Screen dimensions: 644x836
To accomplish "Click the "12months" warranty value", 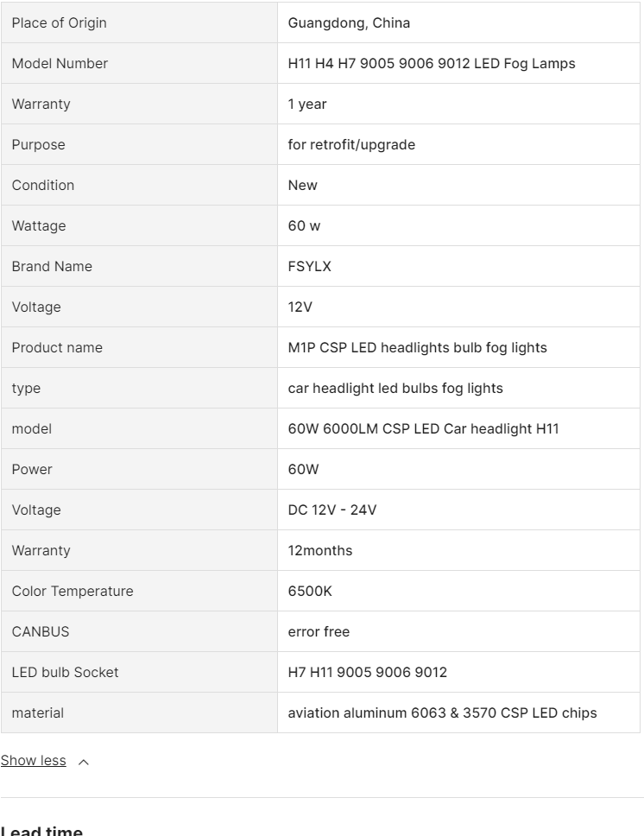I will 320,551.
